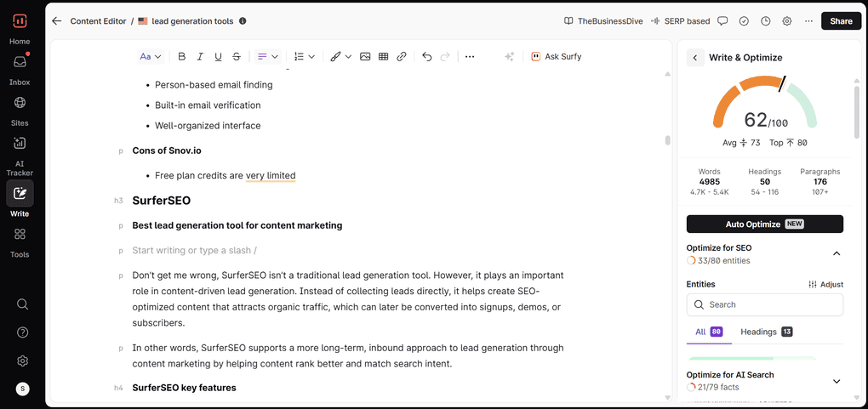Open the Tools sidebar icon
Image resolution: width=868 pixels, height=409 pixels.
pyautogui.click(x=20, y=234)
